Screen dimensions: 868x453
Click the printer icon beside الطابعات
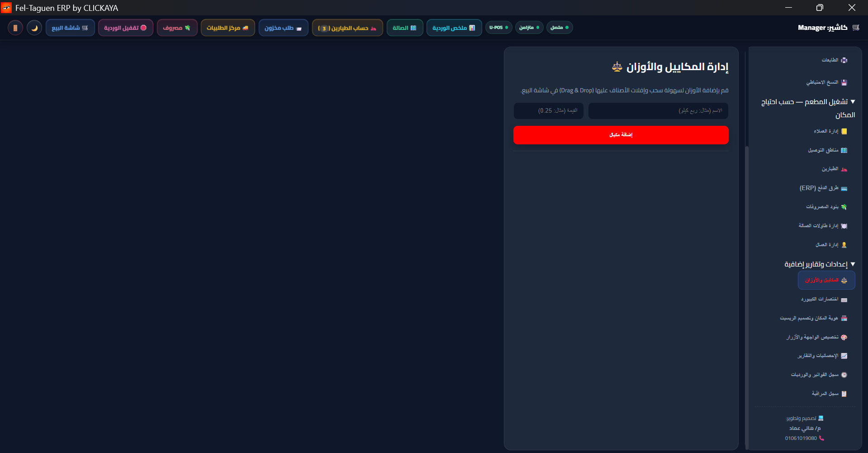pyautogui.click(x=844, y=60)
